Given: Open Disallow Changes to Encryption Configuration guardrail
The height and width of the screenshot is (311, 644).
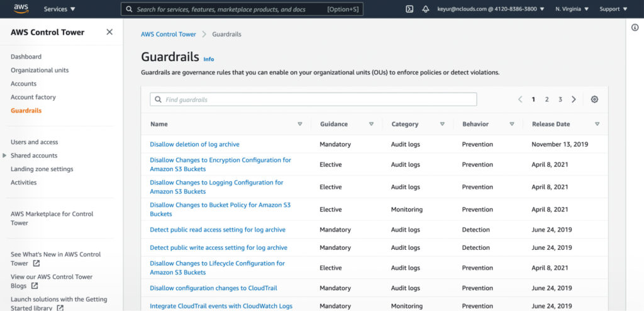Looking at the screenshot, I should pos(221,164).
